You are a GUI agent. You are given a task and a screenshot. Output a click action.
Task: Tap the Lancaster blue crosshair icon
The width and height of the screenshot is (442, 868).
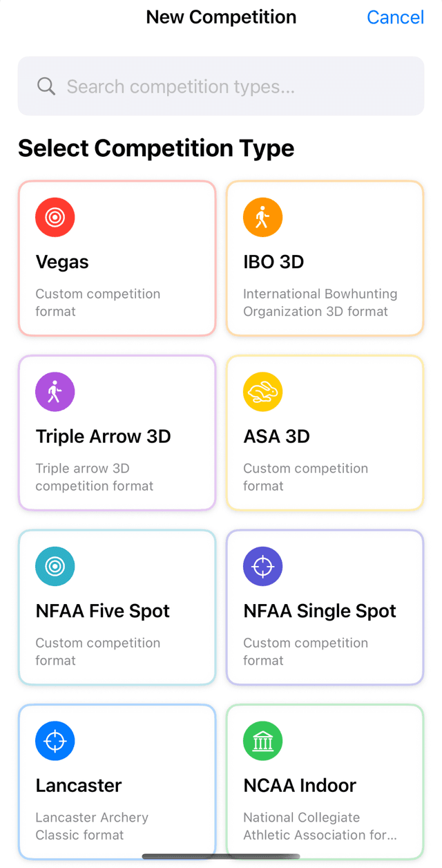(55, 740)
